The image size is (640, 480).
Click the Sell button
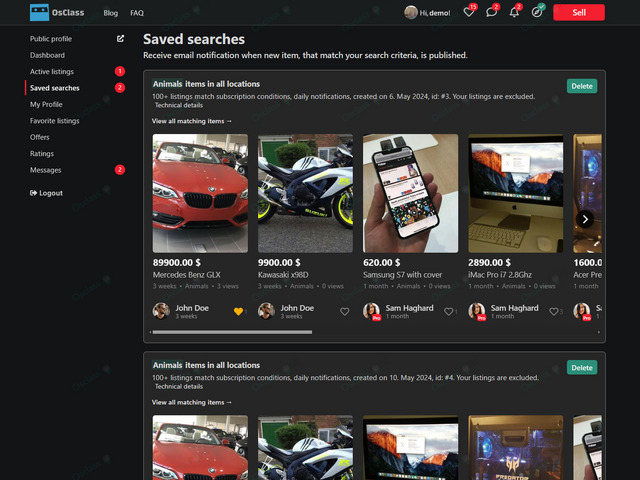(x=579, y=12)
